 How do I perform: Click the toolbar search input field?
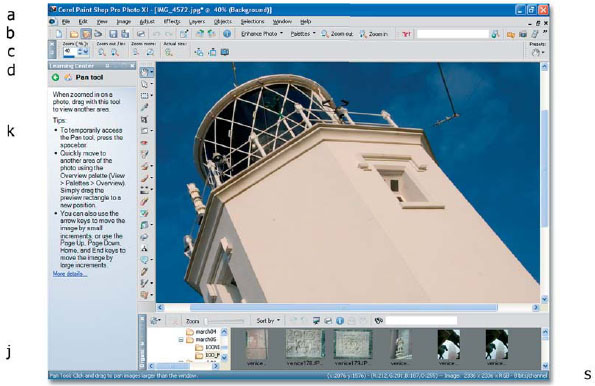(453, 34)
